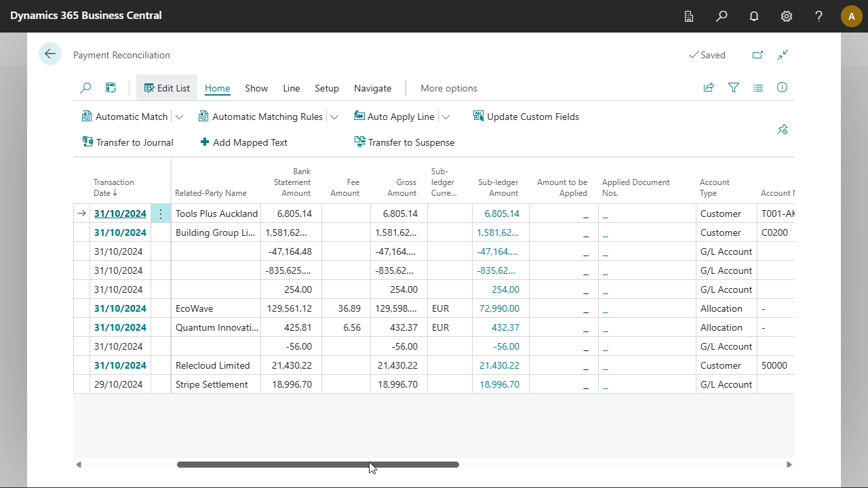Collapse the page with the shrink arrows icon
868x488 pixels.
[783, 55]
